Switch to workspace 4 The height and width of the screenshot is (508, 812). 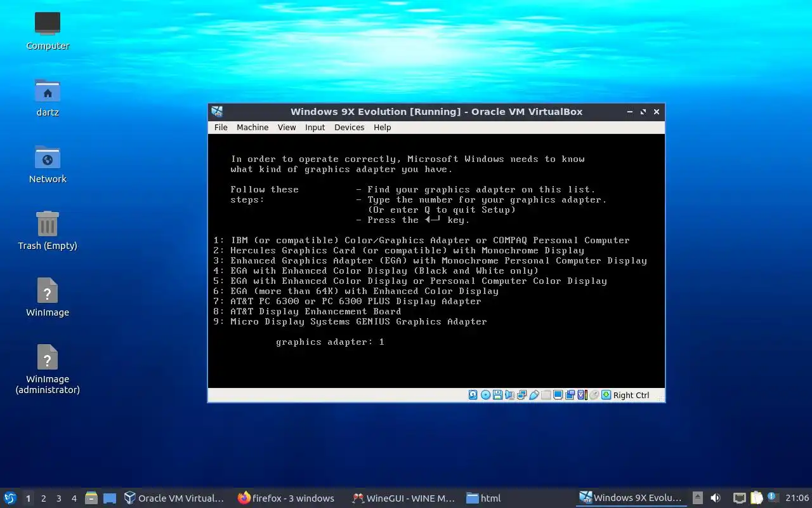click(74, 498)
